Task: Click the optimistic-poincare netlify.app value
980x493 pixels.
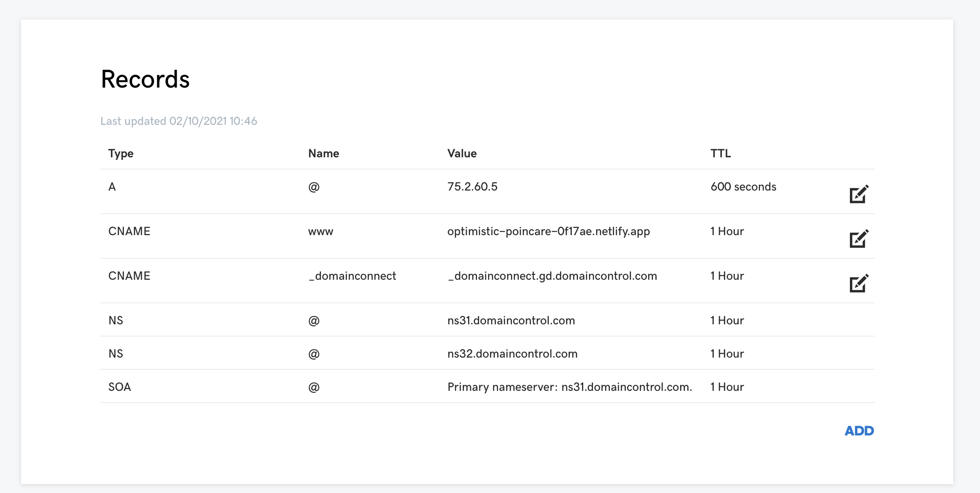Action: pos(548,231)
